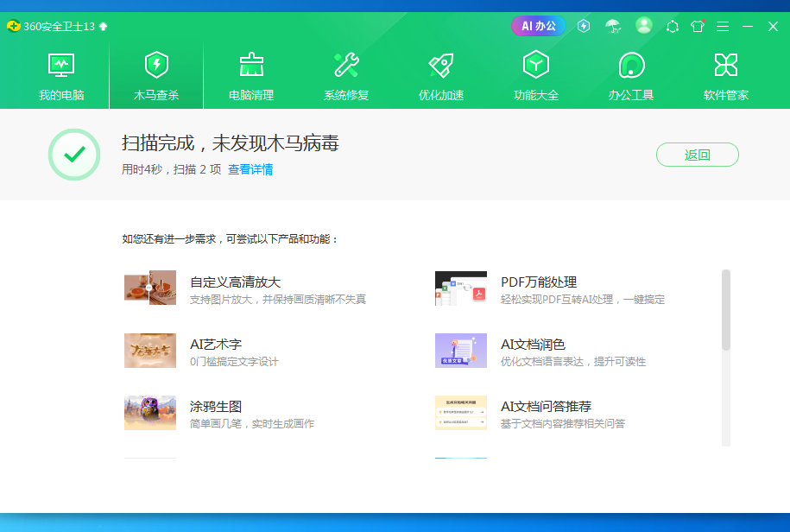Close the 360安全卫士 window
The width and height of the screenshot is (790, 532).
(x=773, y=26)
